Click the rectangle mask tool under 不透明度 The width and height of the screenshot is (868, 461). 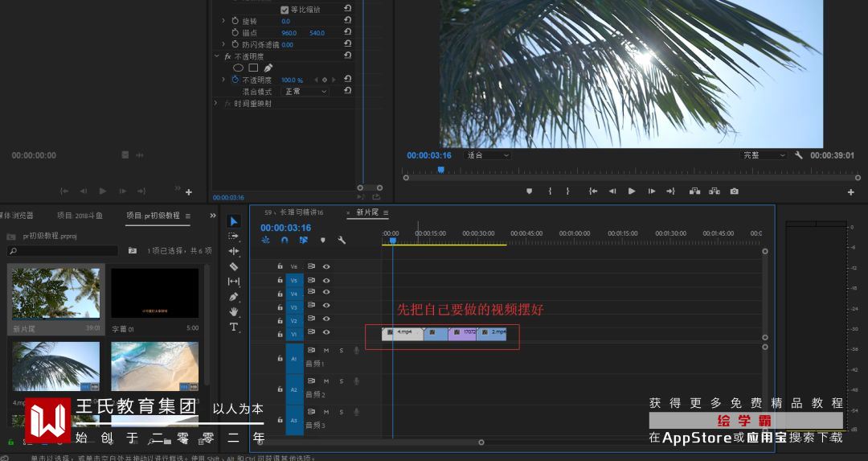click(253, 68)
